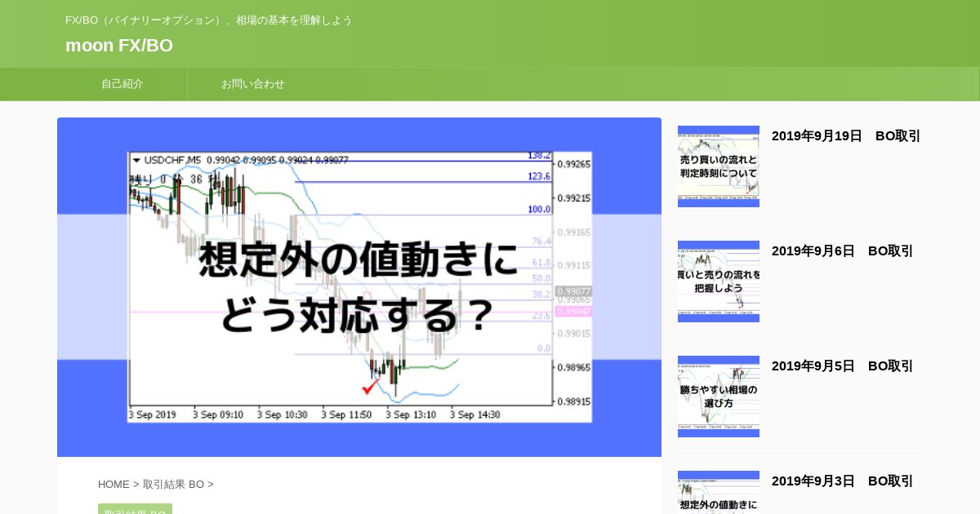Click the 売り買いの流れと判定時刻について thumbnail
The width and height of the screenshot is (980, 514).
coord(719,166)
